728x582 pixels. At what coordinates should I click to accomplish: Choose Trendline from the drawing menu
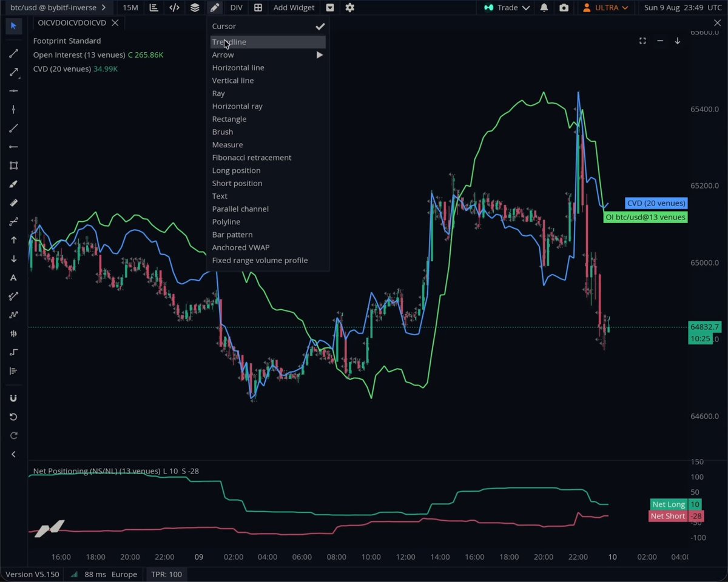[268, 42]
